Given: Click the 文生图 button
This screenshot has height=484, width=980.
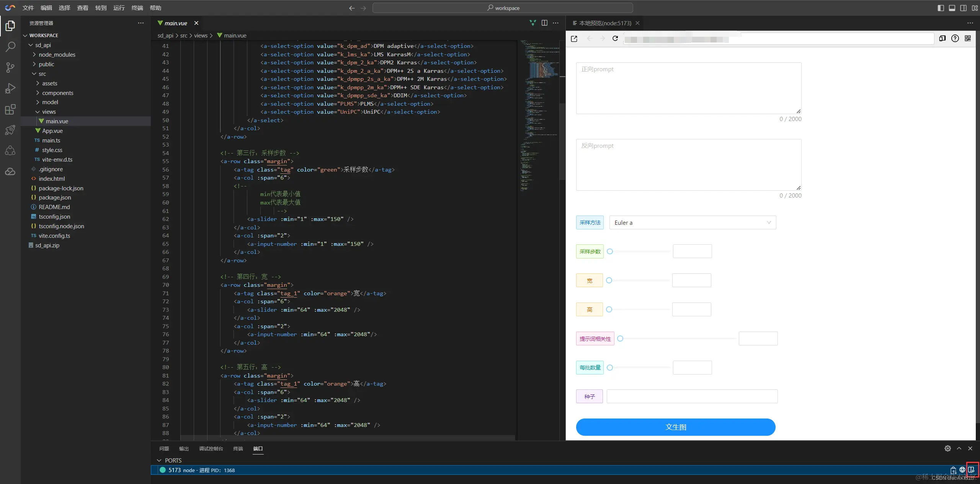Looking at the screenshot, I should click(x=675, y=427).
